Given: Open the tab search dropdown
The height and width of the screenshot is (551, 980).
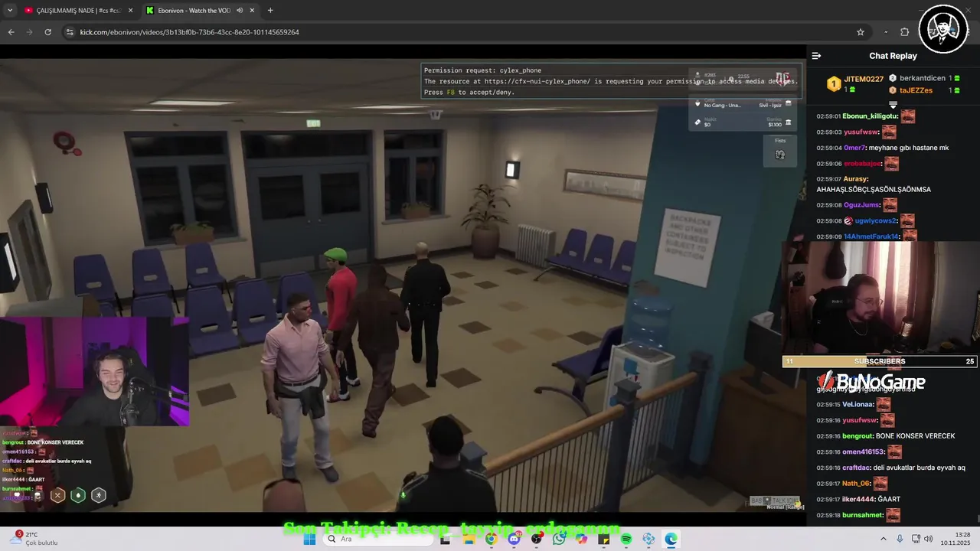Looking at the screenshot, I should point(10,10).
